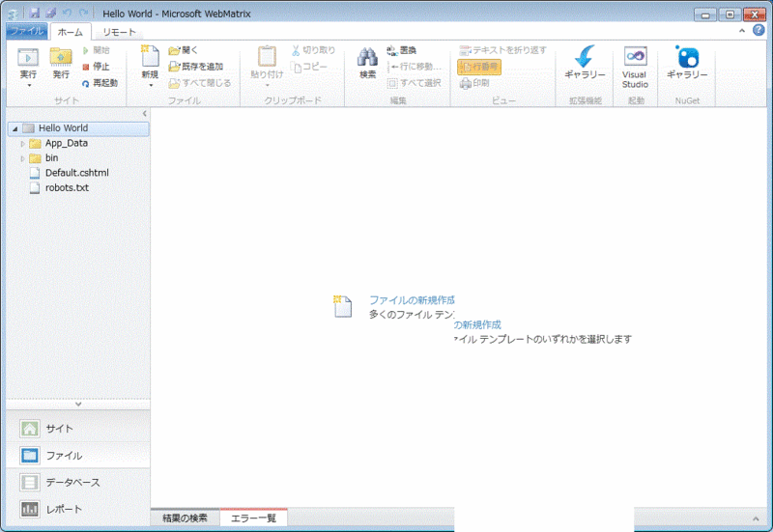Click the save all icon in title bar

pos(51,14)
